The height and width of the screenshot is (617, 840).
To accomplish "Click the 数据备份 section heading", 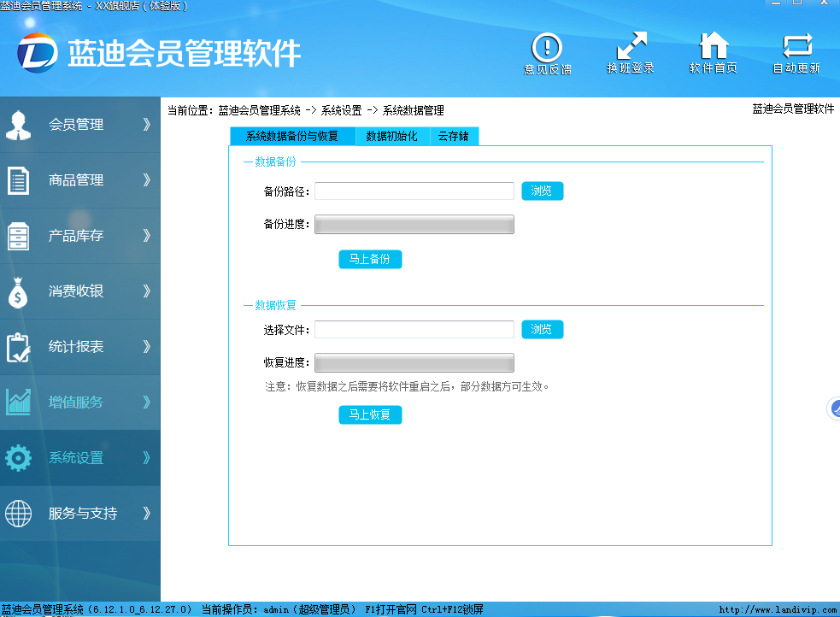I will 275,162.
